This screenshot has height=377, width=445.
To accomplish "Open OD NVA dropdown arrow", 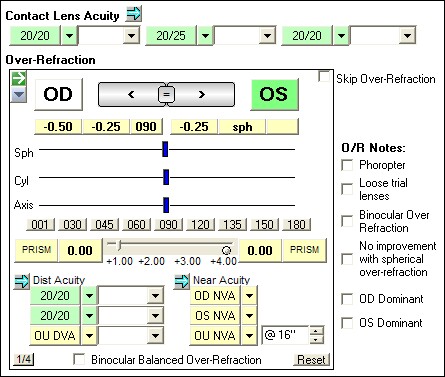I will [249, 296].
